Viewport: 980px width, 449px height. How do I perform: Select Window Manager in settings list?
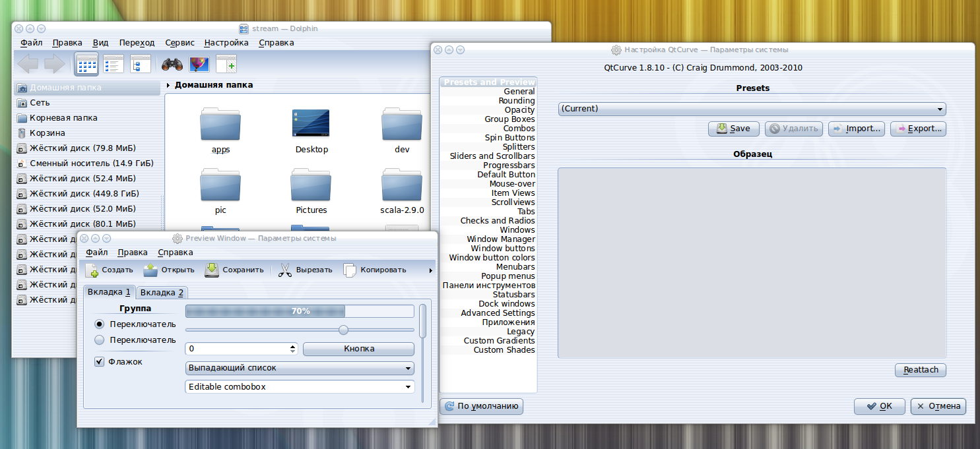click(x=488, y=239)
